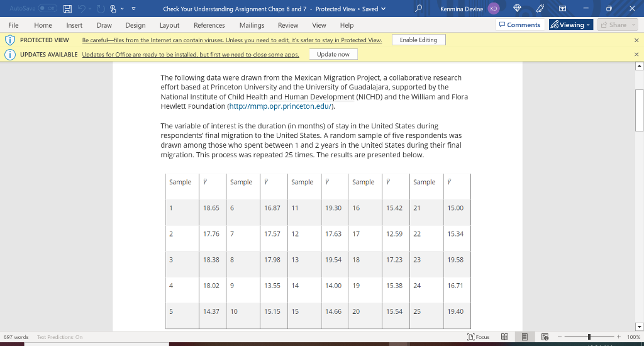Switch to the Draw tab
Screen dimensions: 644x346
(104, 25)
